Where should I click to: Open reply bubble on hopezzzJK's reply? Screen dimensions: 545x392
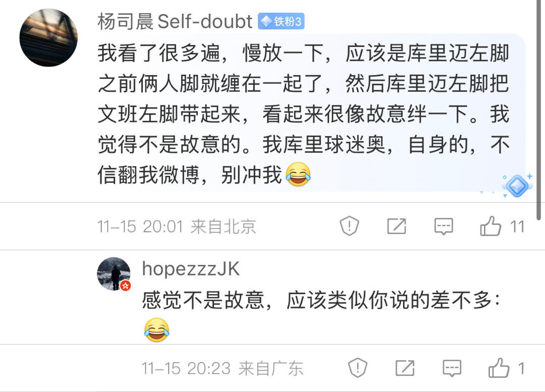point(452,368)
